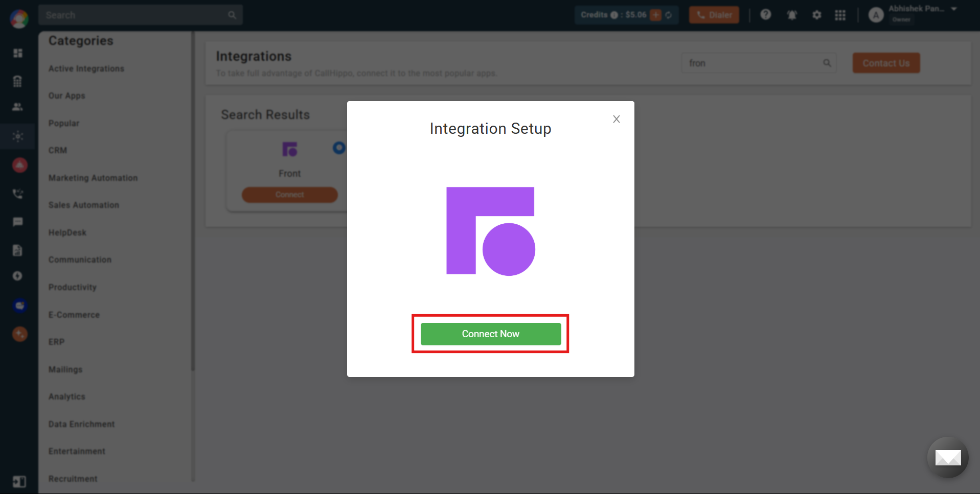Open the integrations icon in sidebar

[18, 136]
